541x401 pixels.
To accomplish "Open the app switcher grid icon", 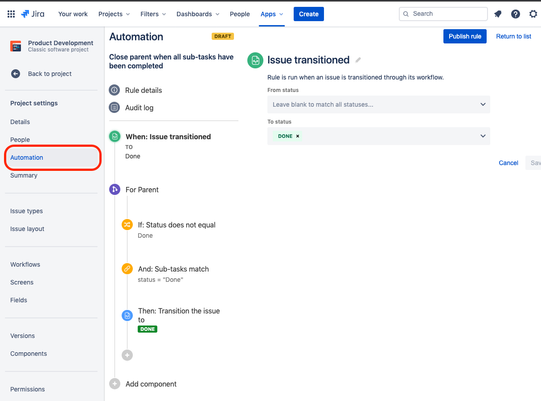I will (x=11, y=14).
